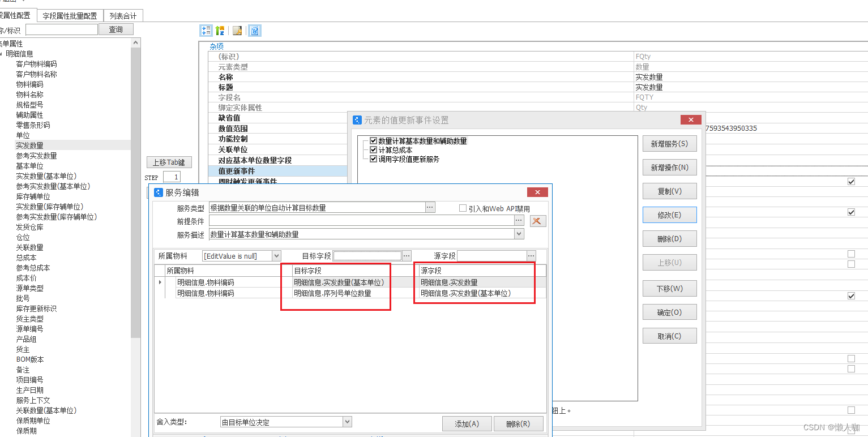Select the 关联单位 property row
868x437 pixels.
pos(277,149)
